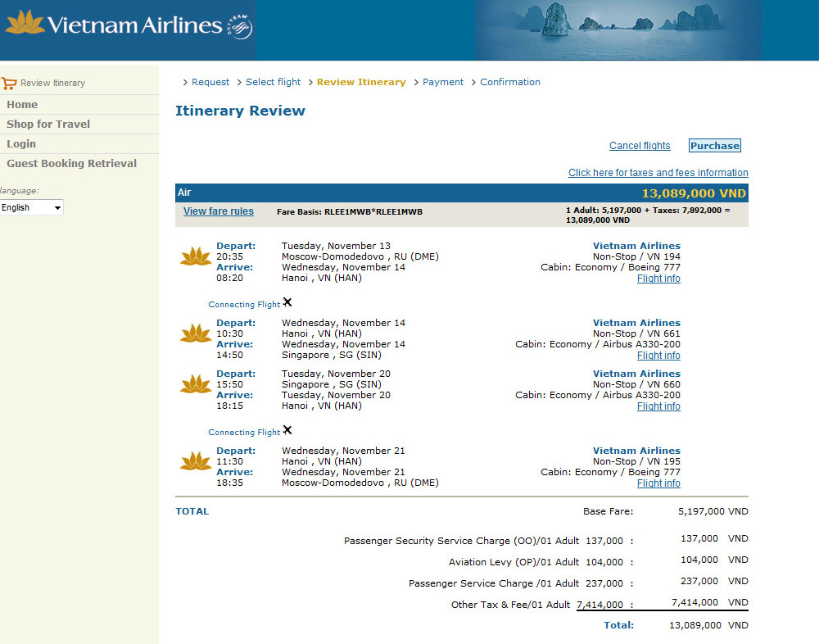Click the TOTAL label at the left
The image size is (819, 644).
coord(192,511)
